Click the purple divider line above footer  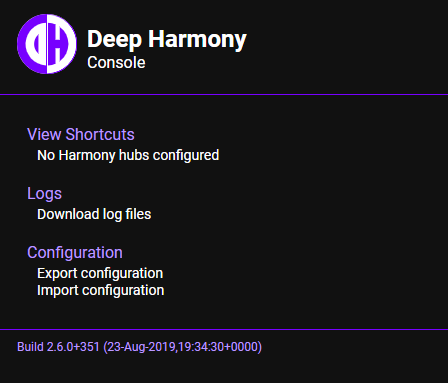tap(224, 329)
